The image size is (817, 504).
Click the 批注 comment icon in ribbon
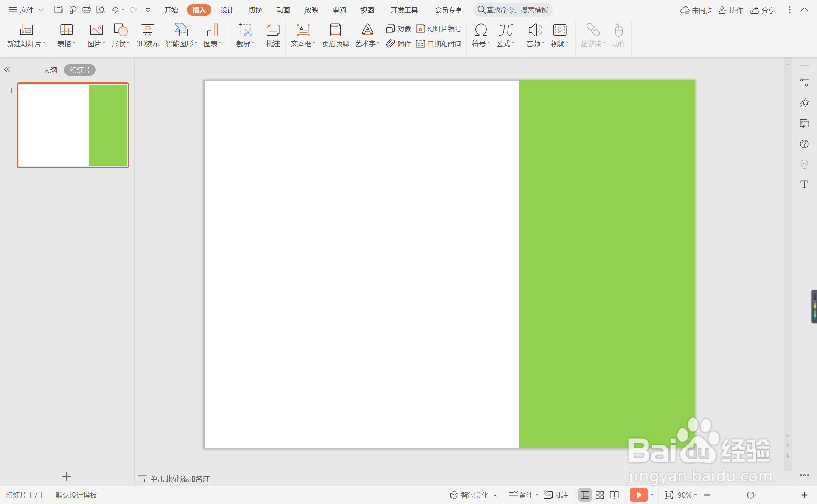273,30
